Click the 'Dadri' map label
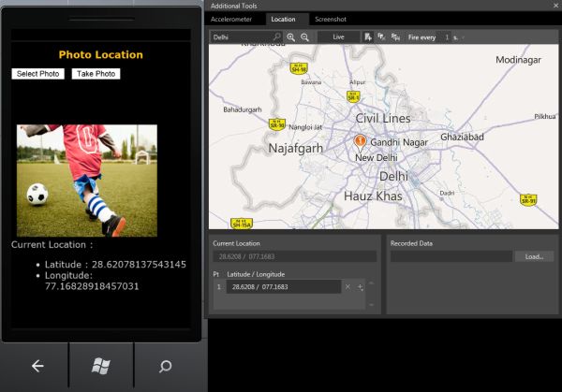 click(447, 193)
